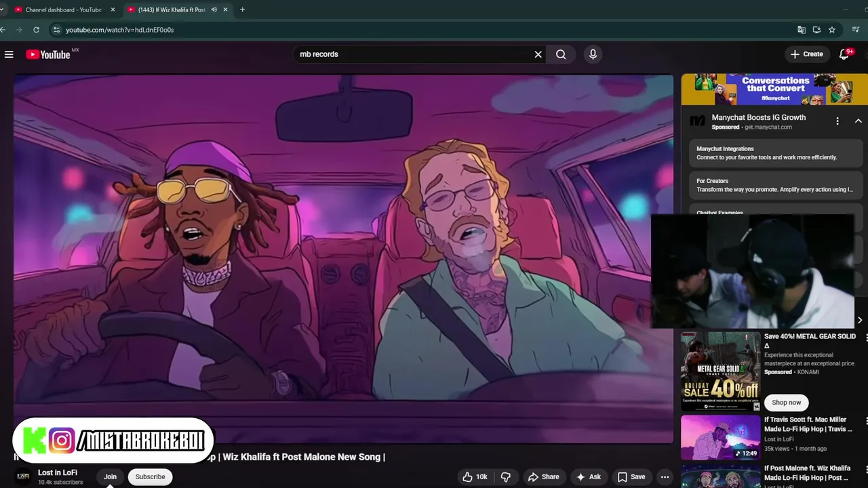Open 'If Travis Scott ft. Mac Miller' video title
Screen dimensions: 868x488
tap(808, 424)
